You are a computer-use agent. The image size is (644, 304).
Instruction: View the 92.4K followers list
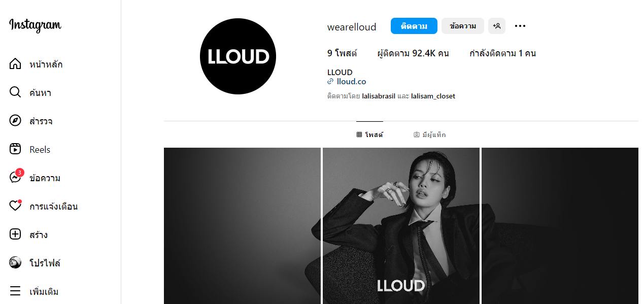tap(413, 53)
